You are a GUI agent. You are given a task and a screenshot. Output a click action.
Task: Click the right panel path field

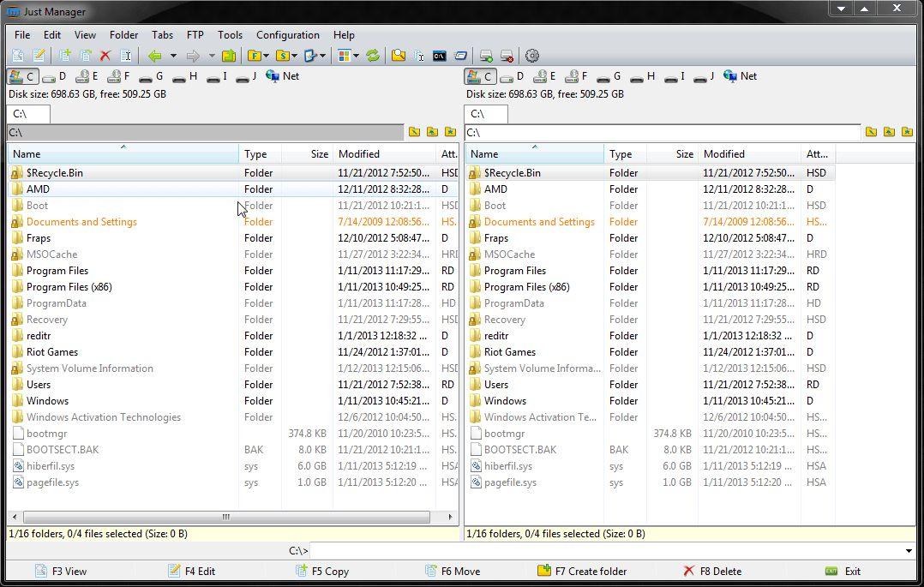click(663, 133)
